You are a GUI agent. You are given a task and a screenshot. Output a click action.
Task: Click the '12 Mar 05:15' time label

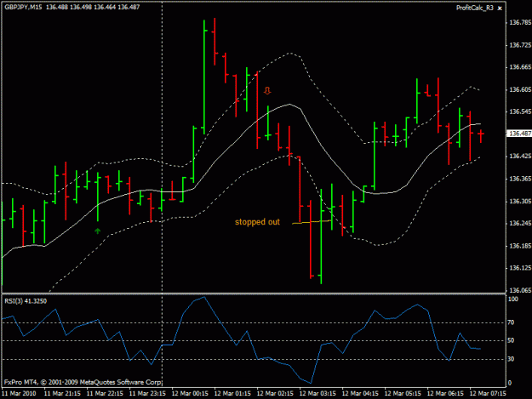click(x=403, y=394)
